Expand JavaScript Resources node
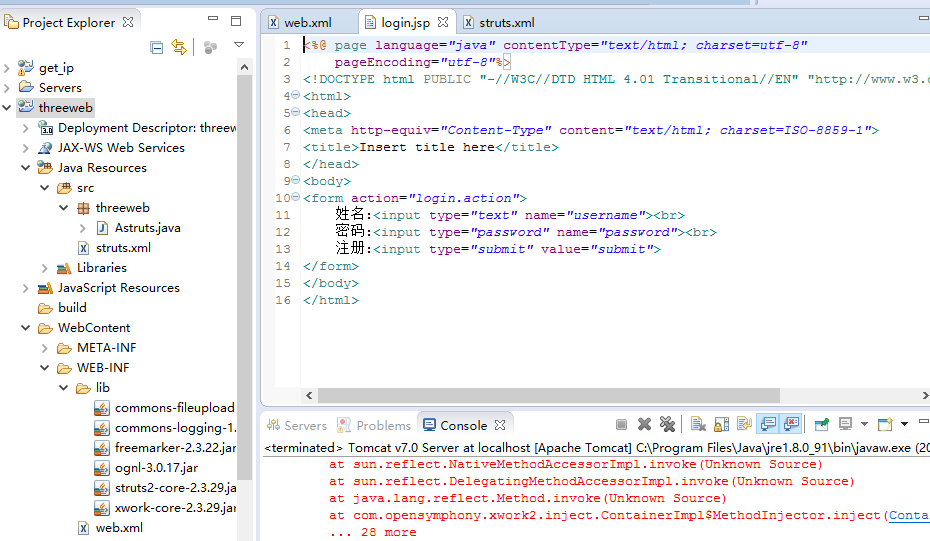Screen dimensions: 930x541 point(26,288)
